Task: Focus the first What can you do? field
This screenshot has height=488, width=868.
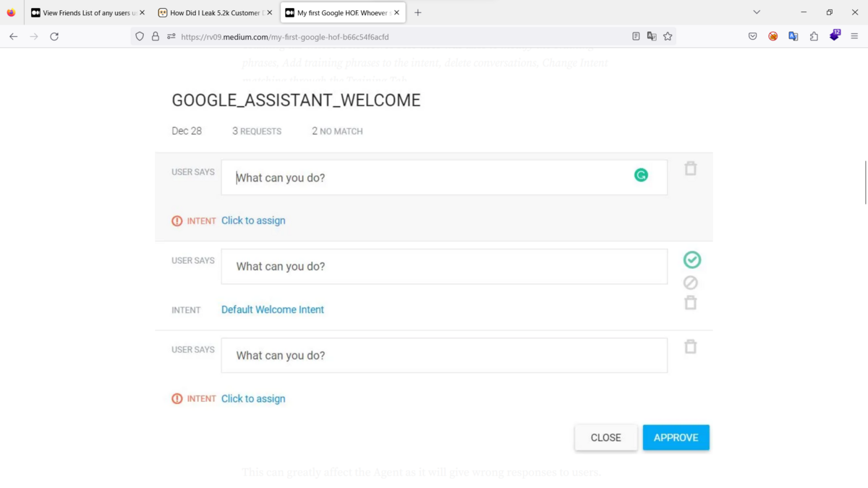Action: (444, 177)
